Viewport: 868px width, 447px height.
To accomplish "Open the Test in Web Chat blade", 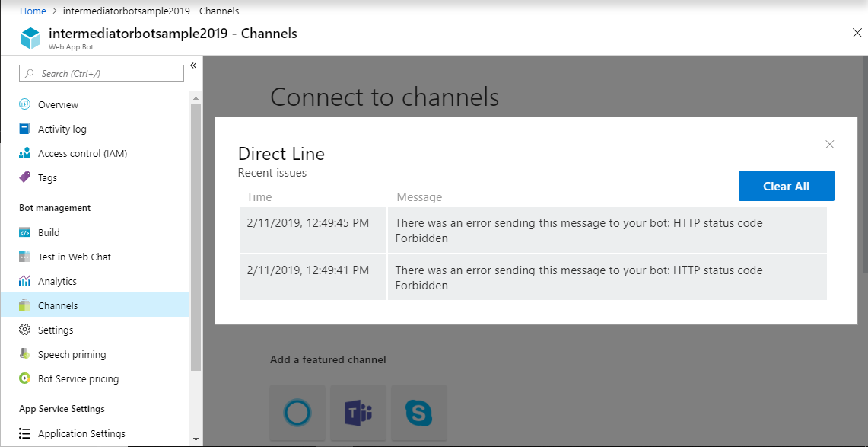I will pyautogui.click(x=76, y=257).
